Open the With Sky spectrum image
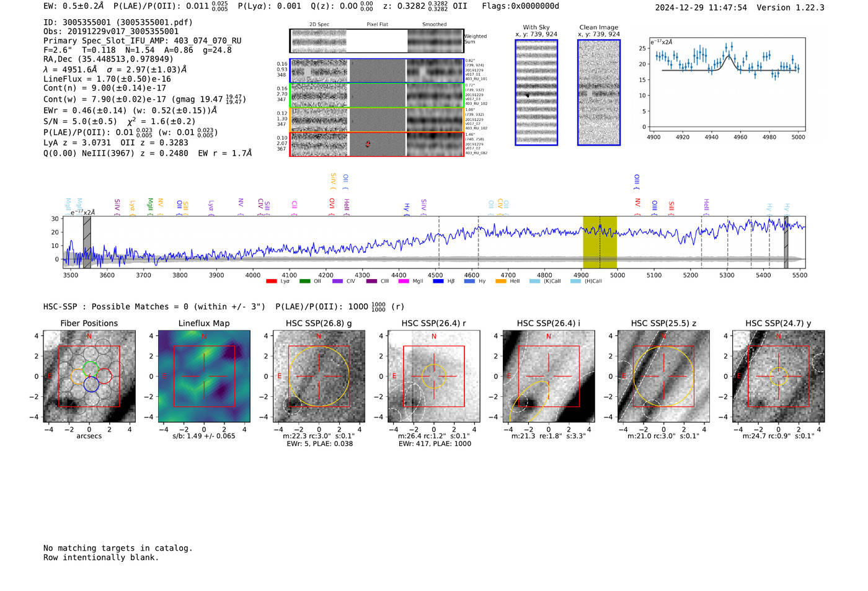Screen dimensions: 868x591 coord(536,92)
